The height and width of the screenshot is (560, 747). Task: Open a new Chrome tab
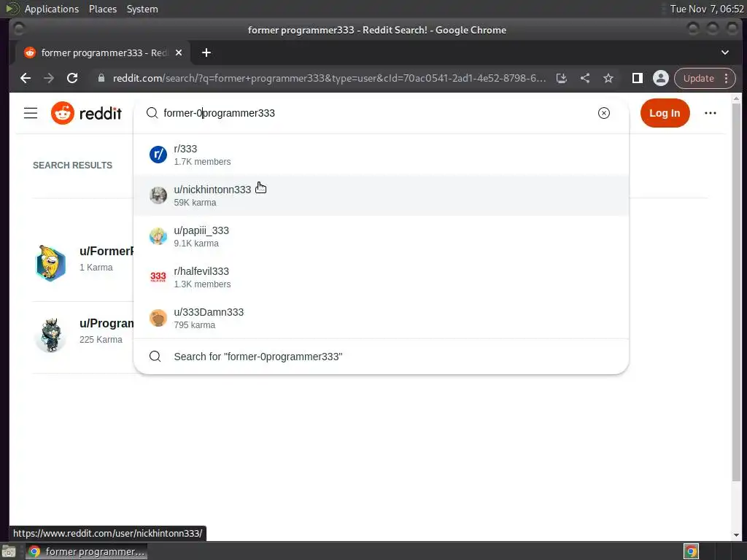(206, 52)
